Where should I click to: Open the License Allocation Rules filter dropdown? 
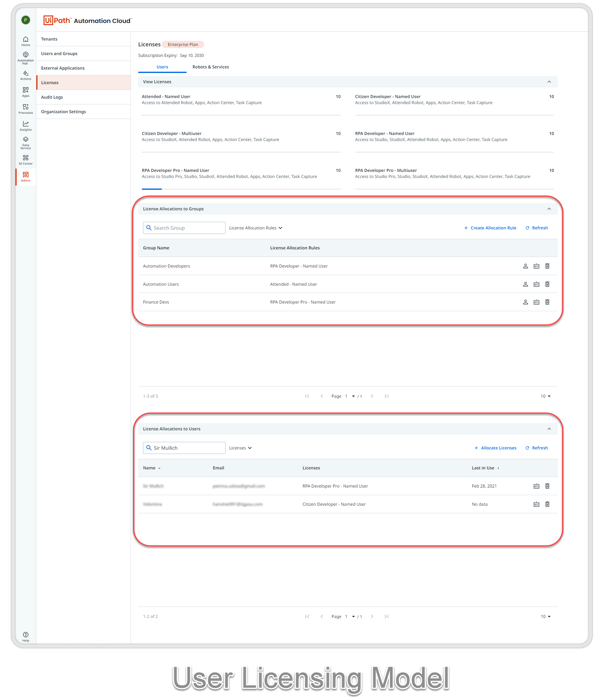pos(256,228)
